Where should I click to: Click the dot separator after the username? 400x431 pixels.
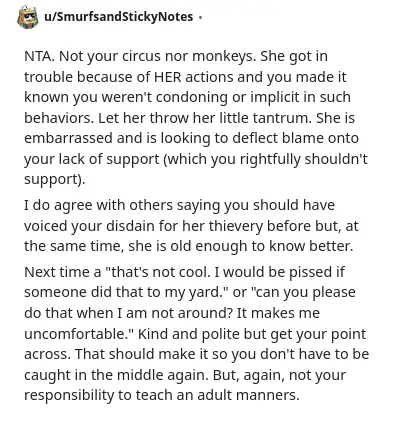tap(200, 17)
